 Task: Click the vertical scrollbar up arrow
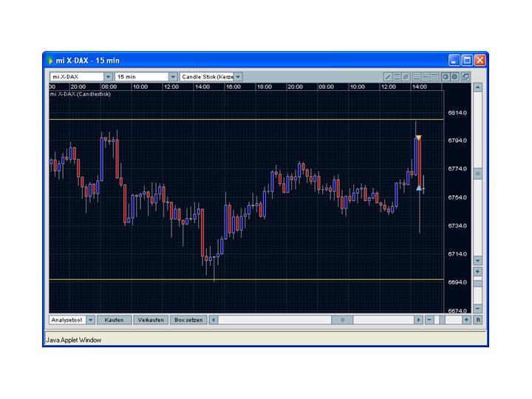pos(477,87)
